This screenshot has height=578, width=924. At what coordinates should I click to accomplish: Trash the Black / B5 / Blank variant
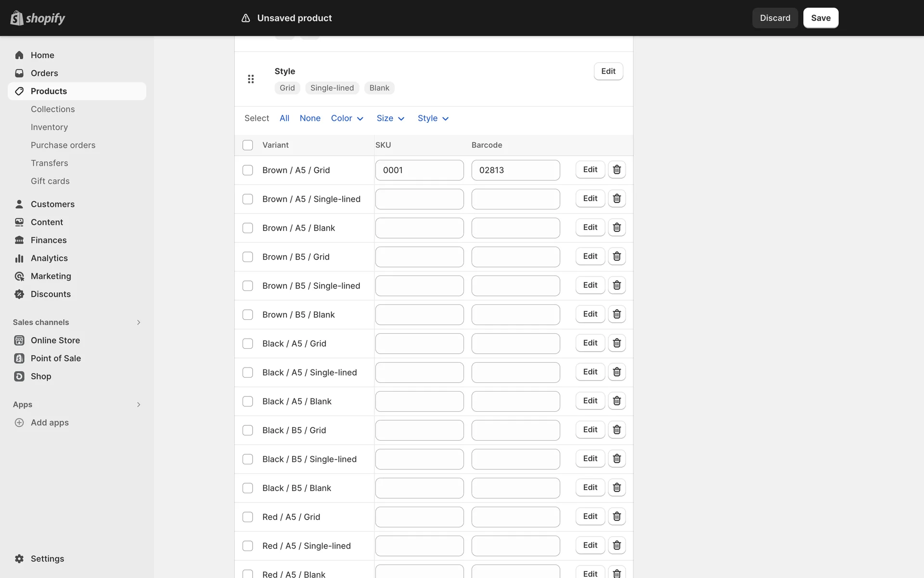coord(616,487)
